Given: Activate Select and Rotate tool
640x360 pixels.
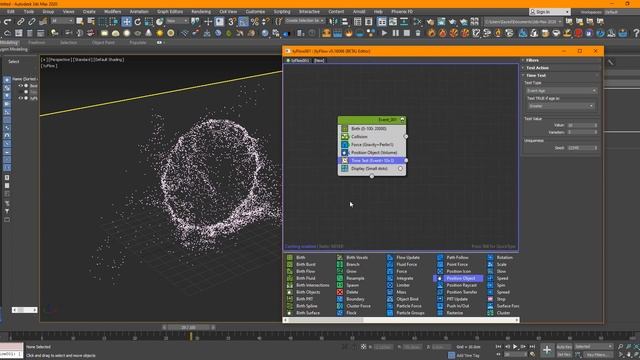Looking at the screenshot, I should (138, 22).
